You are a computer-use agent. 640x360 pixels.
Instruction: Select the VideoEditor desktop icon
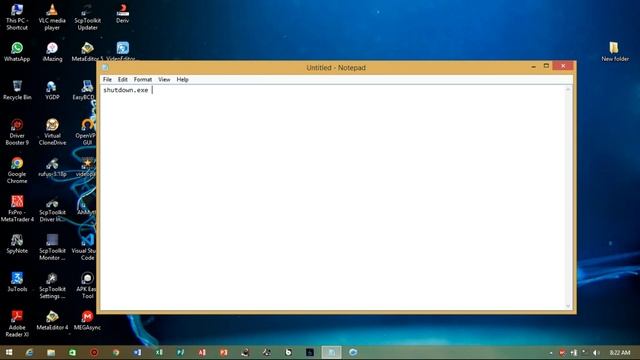[x=122, y=50]
